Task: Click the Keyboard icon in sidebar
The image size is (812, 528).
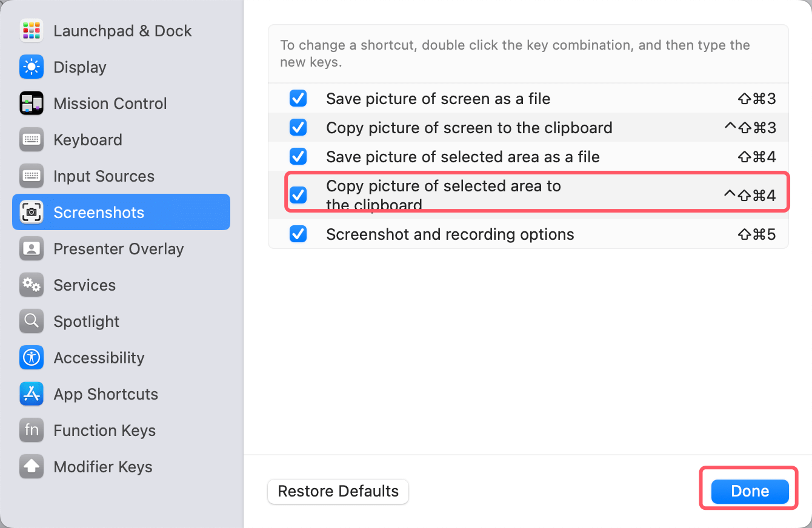Action: (31, 140)
